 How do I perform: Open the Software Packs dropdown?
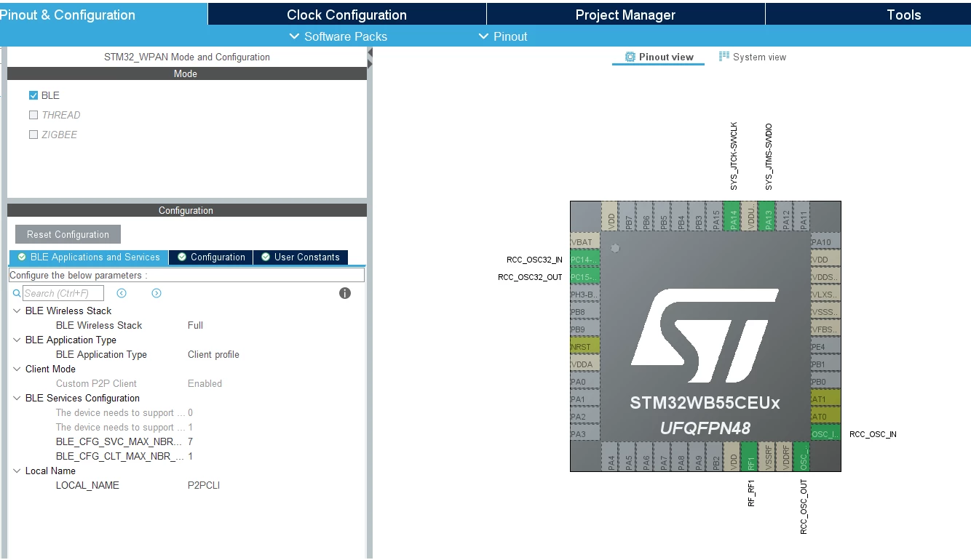pyautogui.click(x=338, y=36)
